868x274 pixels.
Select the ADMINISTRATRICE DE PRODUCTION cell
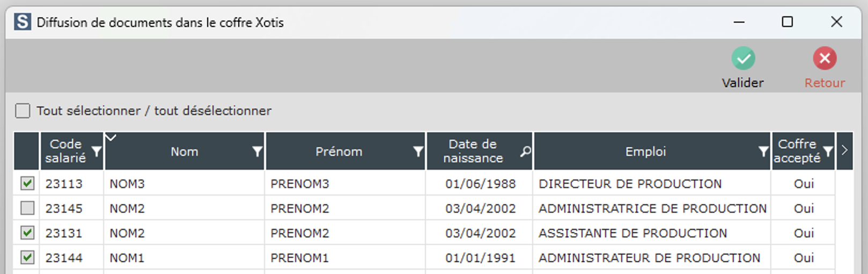(x=652, y=208)
